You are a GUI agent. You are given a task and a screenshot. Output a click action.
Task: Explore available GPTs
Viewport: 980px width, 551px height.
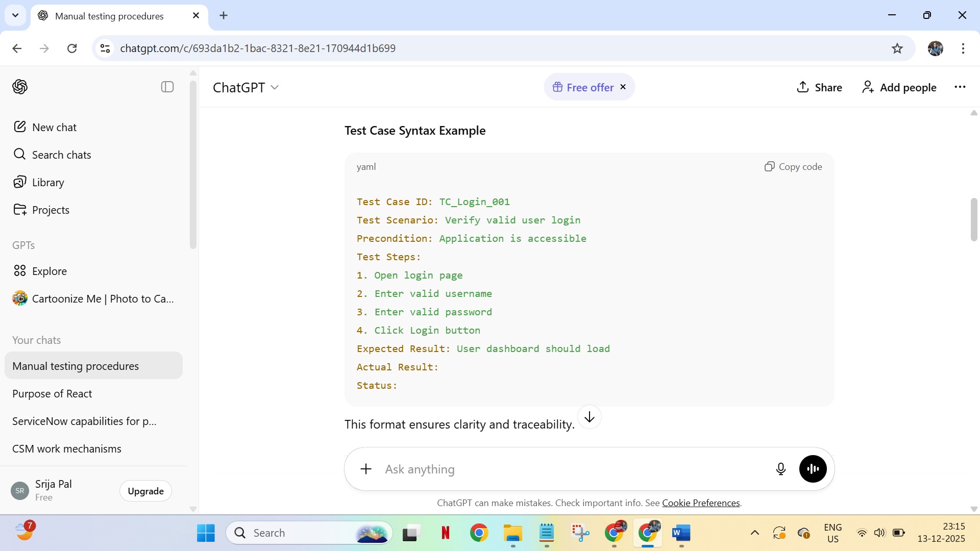pos(50,271)
